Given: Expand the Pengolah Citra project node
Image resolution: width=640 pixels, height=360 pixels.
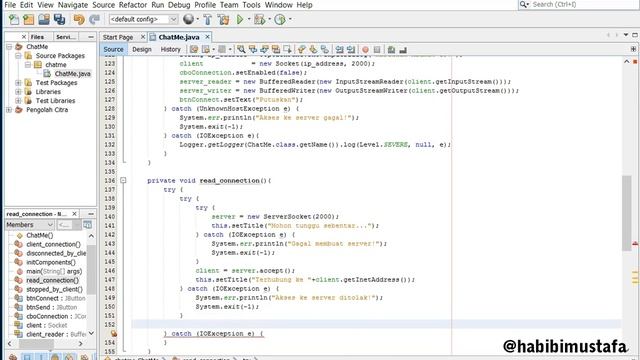Looking at the screenshot, I should [x=9, y=110].
